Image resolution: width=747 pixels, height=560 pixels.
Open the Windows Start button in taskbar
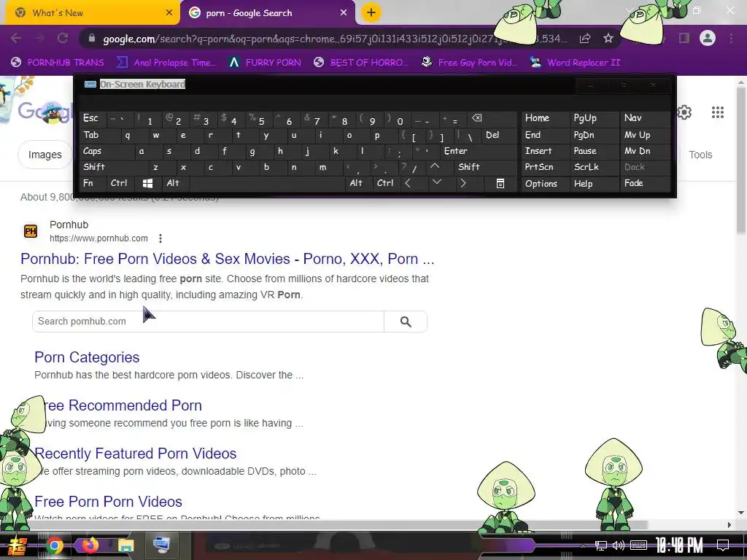point(17,545)
